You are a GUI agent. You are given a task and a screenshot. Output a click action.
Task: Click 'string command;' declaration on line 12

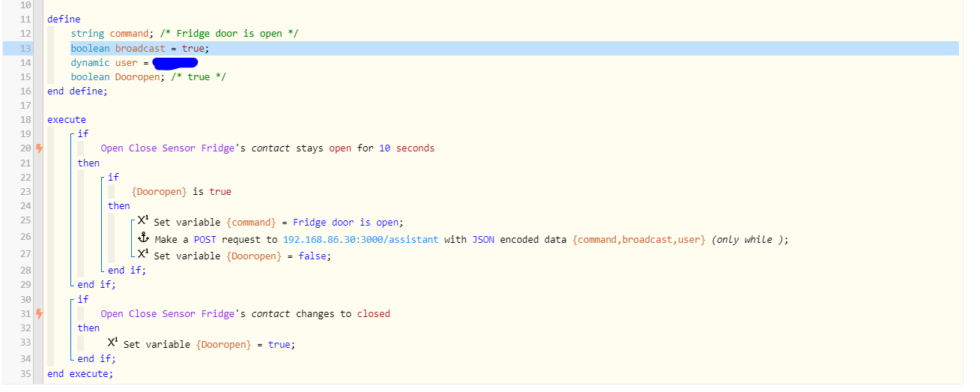[114, 34]
